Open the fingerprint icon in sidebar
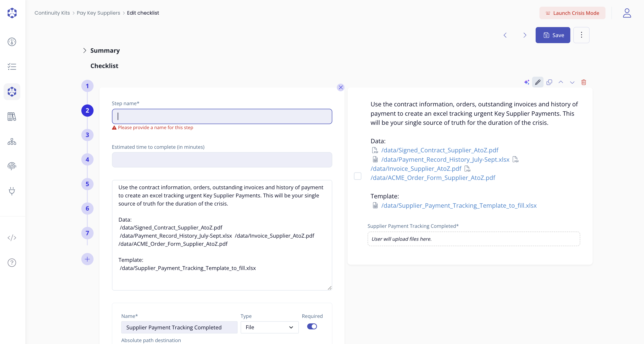 point(12,166)
